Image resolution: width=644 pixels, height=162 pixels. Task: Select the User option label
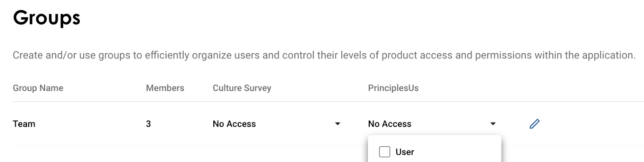405,152
